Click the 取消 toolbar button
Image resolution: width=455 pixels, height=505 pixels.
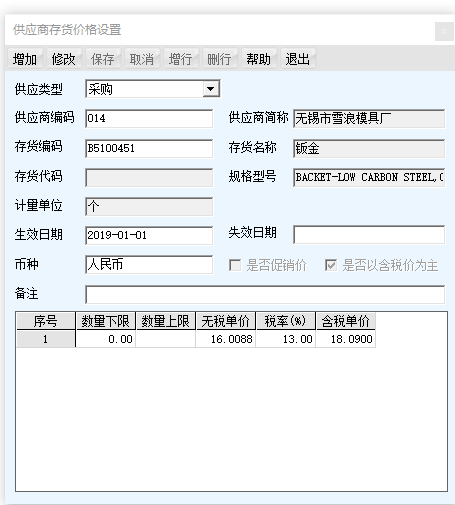tap(142, 59)
